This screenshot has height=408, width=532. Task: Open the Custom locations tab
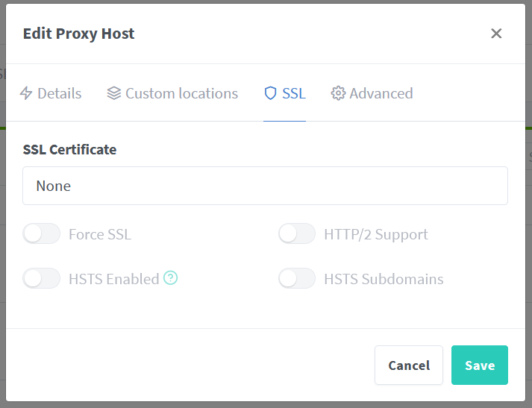tap(181, 93)
